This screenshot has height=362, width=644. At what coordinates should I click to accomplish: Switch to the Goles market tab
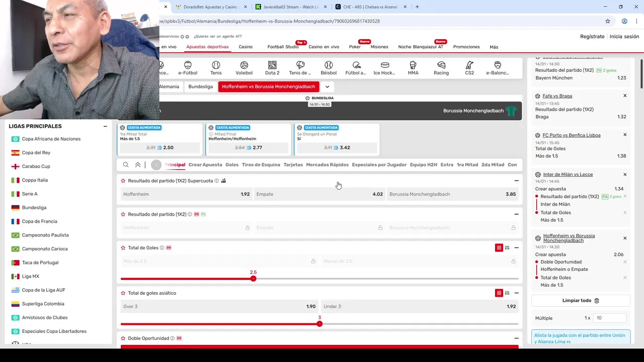pos(232,164)
